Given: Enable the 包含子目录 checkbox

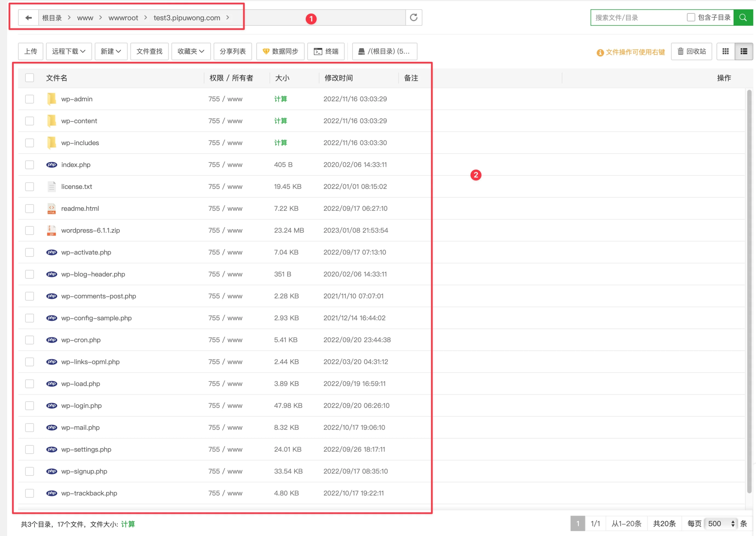Looking at the screenshot, I should click(x=691, y=17).
